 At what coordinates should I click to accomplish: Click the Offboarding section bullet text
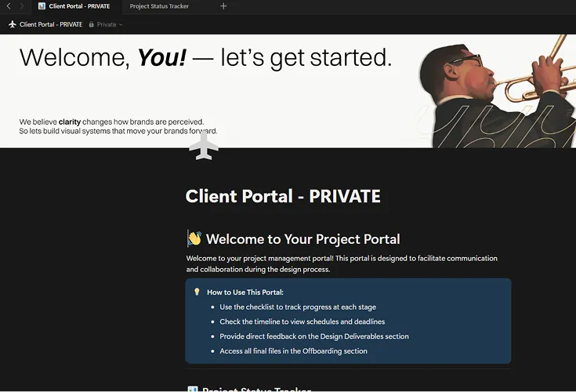pos(294,351)
